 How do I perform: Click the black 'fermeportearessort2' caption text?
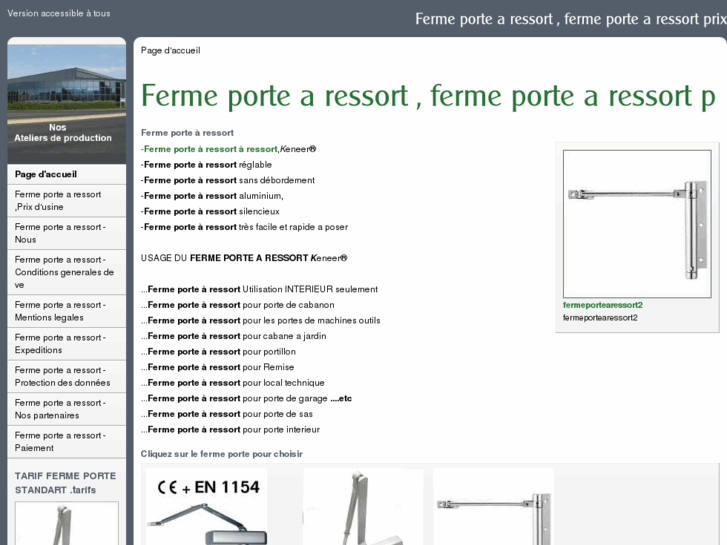(x=600, y=318)
